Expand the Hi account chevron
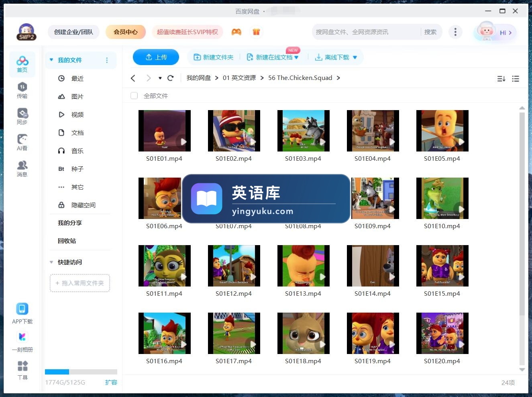The image size is (532, 397). [x=510, y=33]
